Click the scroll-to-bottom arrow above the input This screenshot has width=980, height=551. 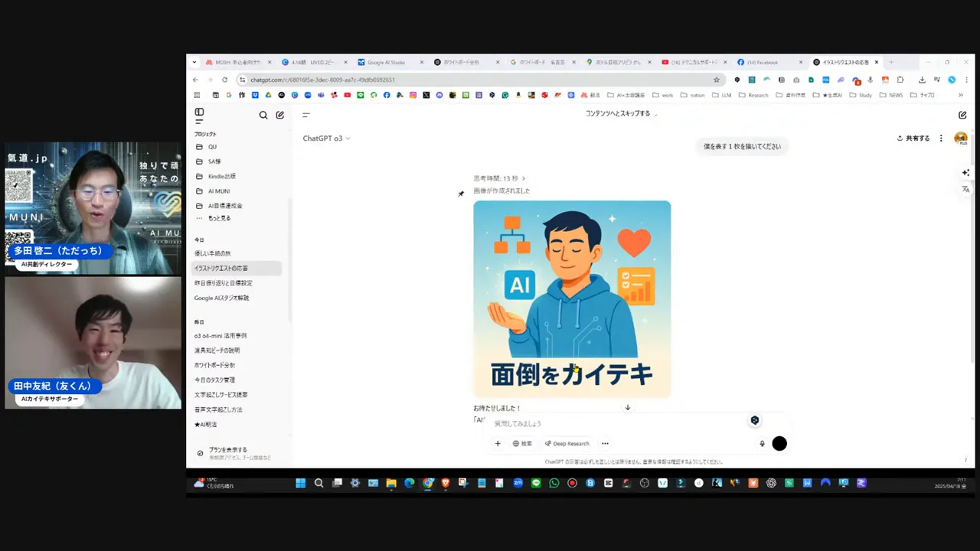(627, 407)
